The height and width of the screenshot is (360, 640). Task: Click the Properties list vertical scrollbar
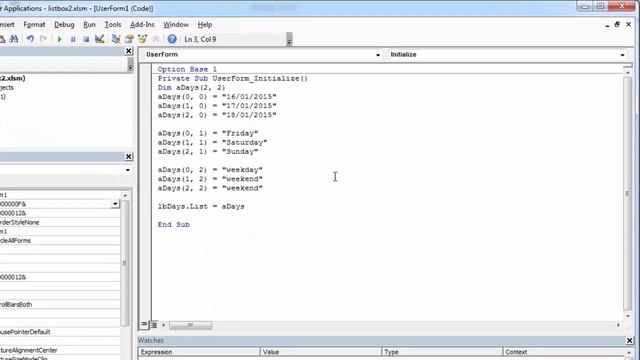pos(125,263)
